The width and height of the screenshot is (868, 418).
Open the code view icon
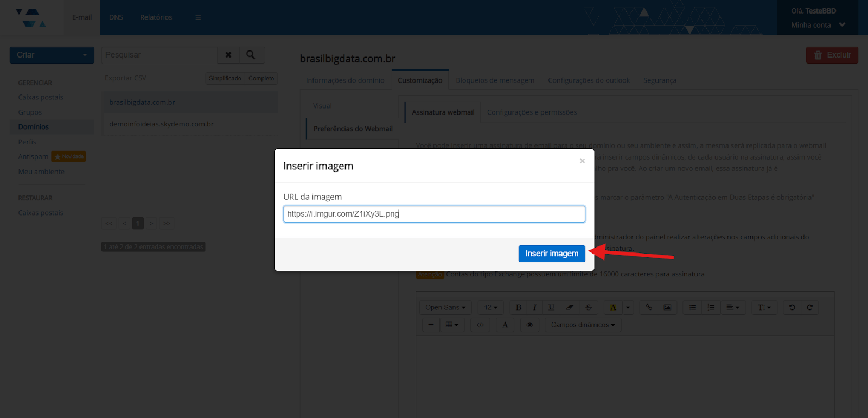480,325
